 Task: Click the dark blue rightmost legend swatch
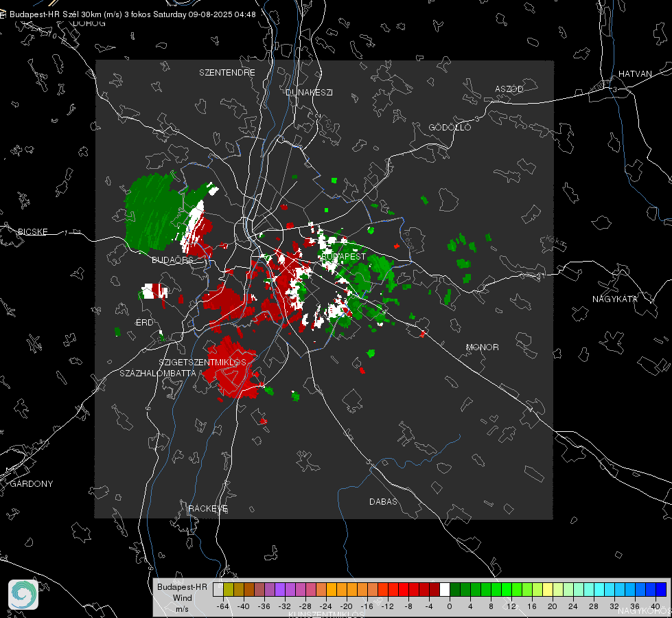[661, 590]
